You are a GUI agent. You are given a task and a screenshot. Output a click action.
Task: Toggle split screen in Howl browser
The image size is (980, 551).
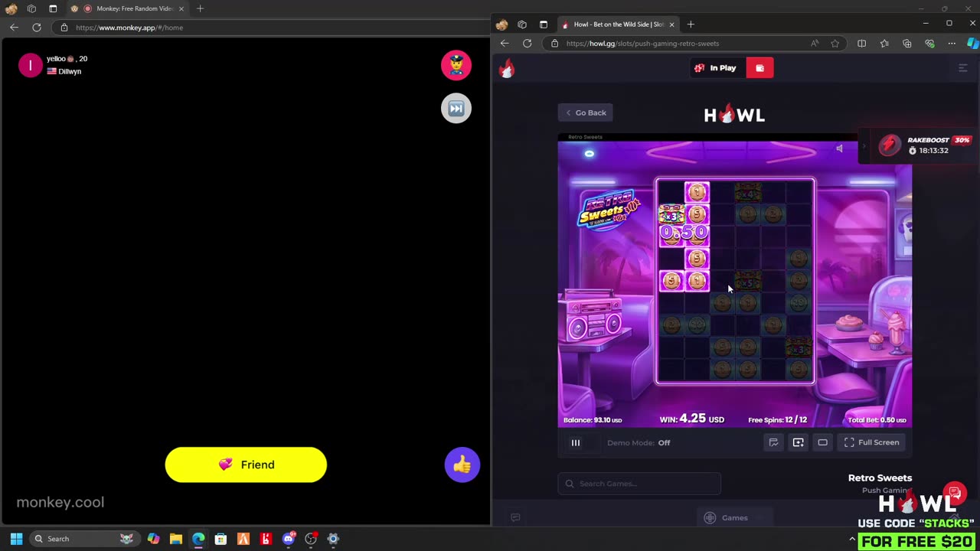pyautogui.click(x=861, y=44)
